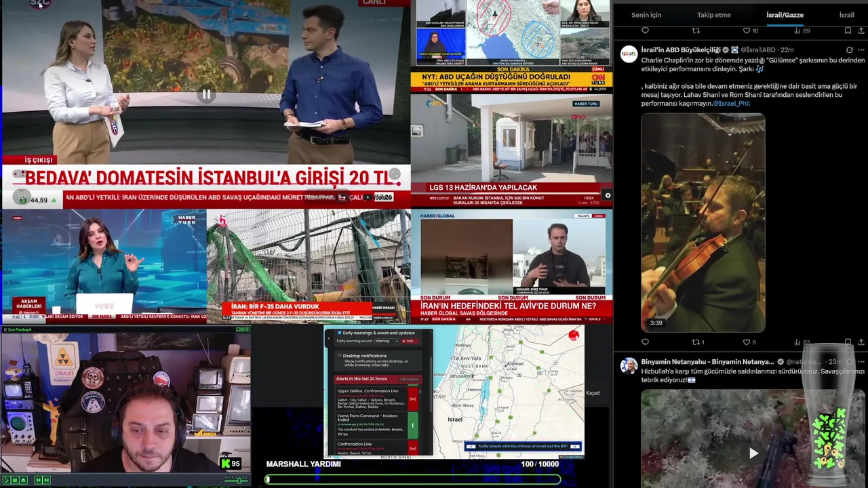This screenshot has height=488, width=868.
Task: Click the Kapat button beside the map
Action: (x=593, y=393)
